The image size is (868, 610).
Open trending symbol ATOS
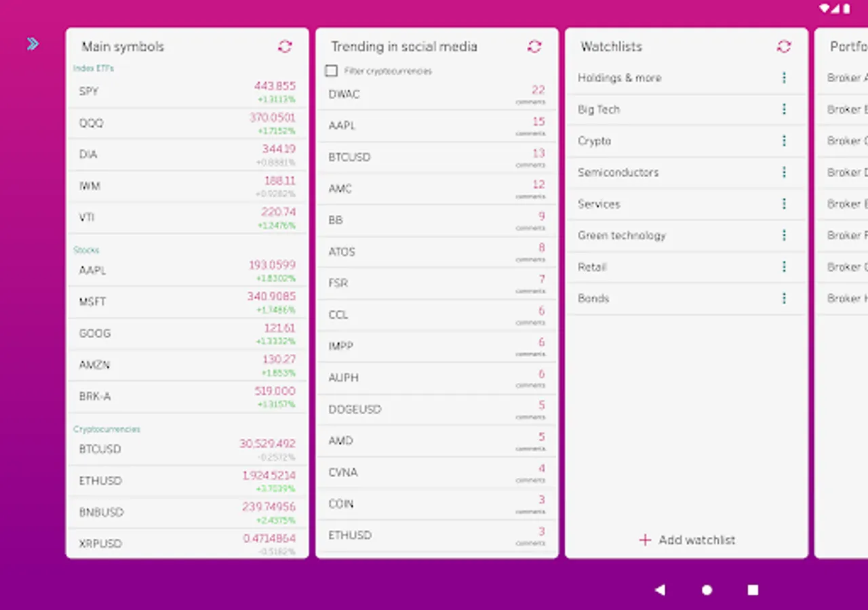[437, 252]
